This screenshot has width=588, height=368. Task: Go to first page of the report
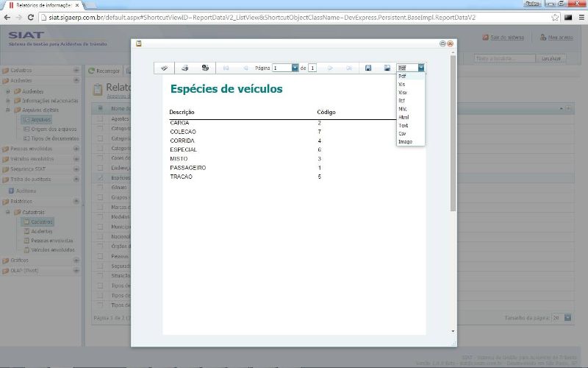226,68
